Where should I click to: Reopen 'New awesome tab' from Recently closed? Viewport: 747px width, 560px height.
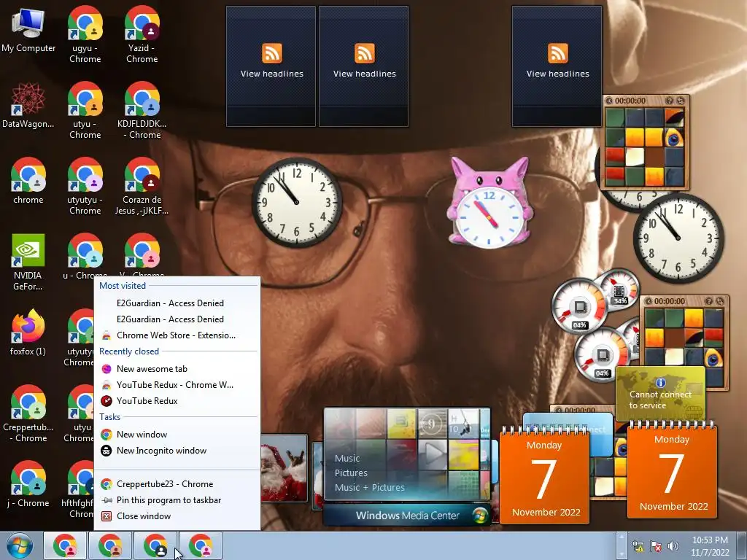click(x=177, y=368)
